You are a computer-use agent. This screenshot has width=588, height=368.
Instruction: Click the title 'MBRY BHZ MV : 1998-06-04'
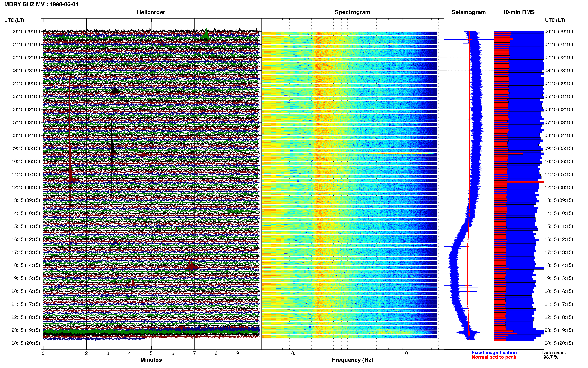(41, 4)
